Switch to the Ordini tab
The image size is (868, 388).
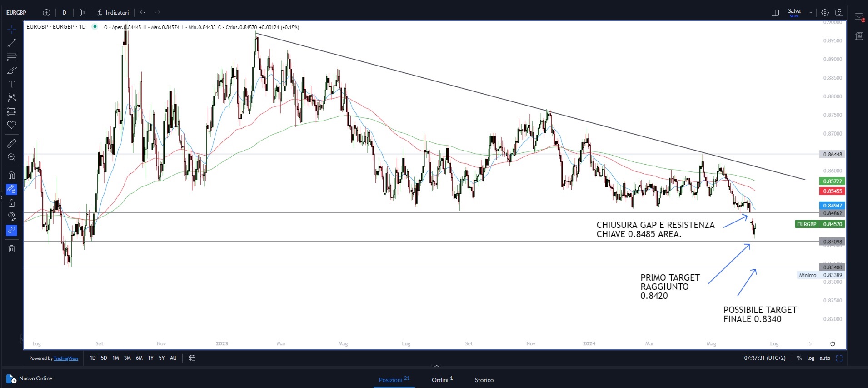(x=442, y=380)
